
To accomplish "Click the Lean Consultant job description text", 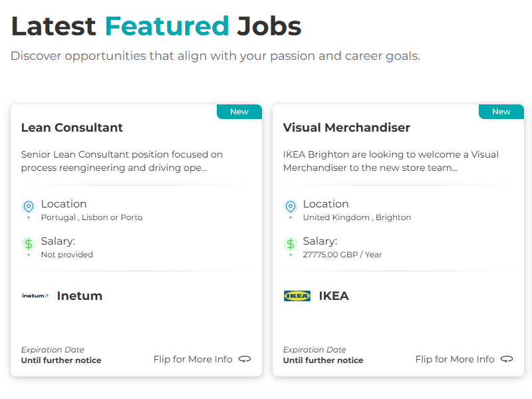I will pos(122,161).
